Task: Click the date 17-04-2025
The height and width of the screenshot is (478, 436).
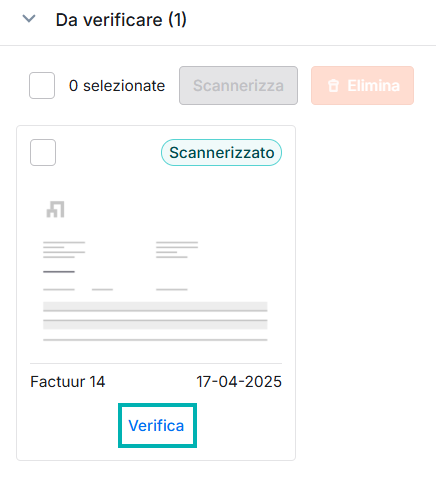Action: pyautogui.click(x=239, y=382)
